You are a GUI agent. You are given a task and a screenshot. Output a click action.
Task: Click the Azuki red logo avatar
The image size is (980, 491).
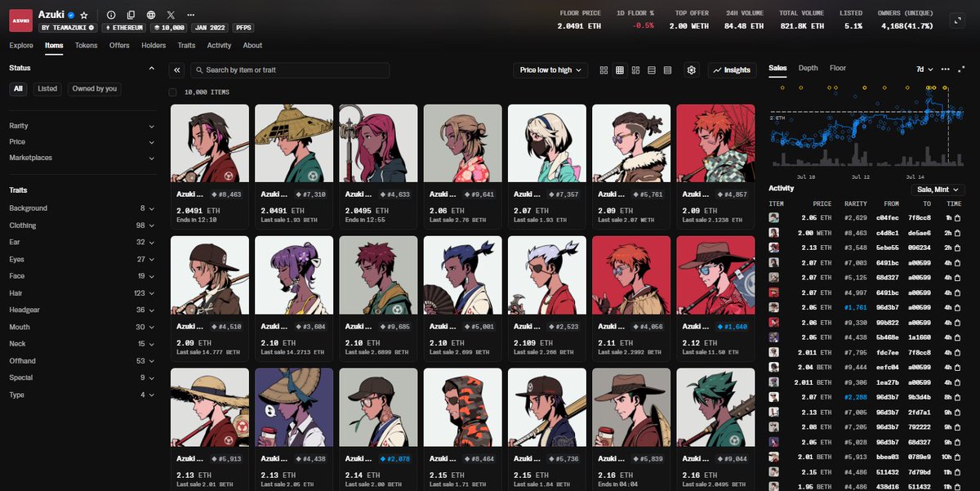(x=20, y=20)
